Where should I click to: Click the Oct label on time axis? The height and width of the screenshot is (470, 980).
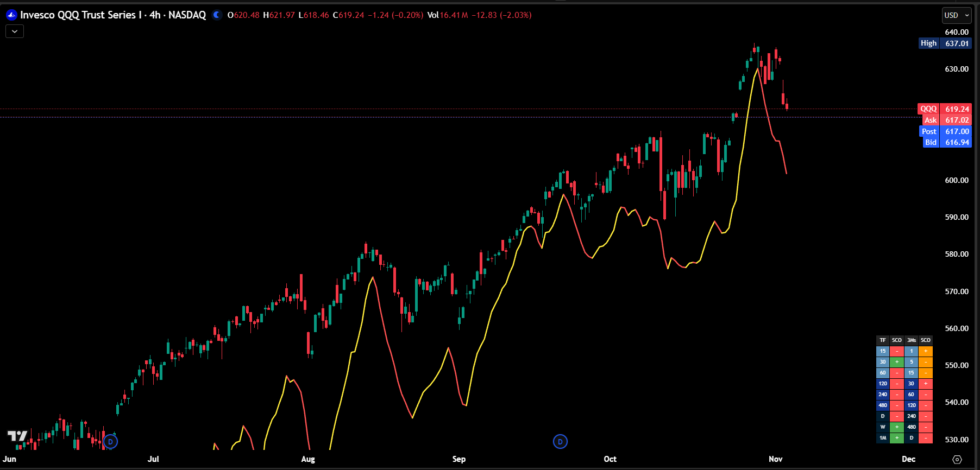pos(610,459)
